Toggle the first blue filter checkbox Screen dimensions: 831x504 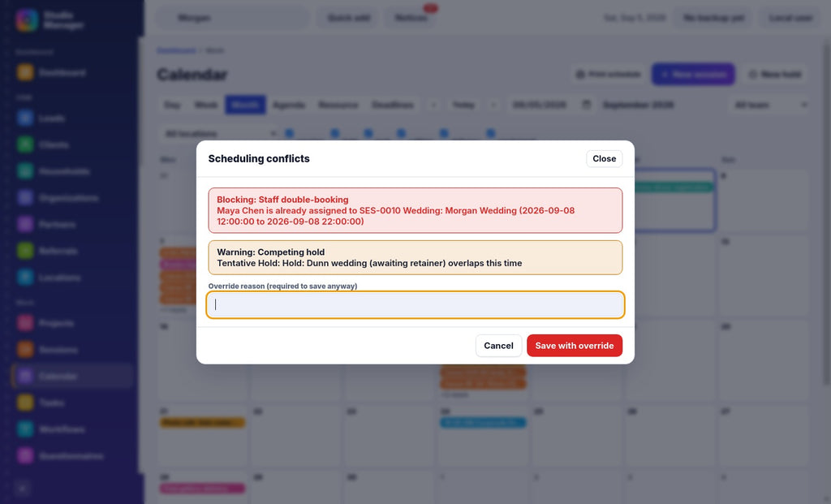(x=290, y=133)
